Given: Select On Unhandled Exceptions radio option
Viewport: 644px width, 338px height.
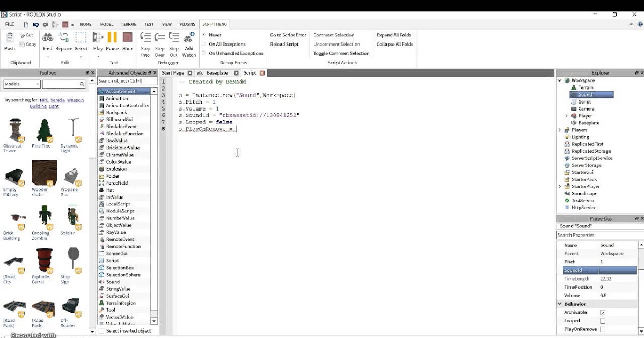Looking at the screenshot, I should point(204,53).
